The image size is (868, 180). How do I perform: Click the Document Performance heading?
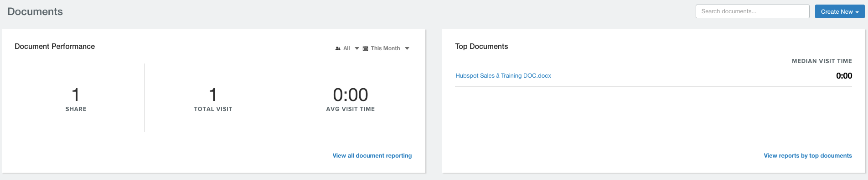point(55,47)
